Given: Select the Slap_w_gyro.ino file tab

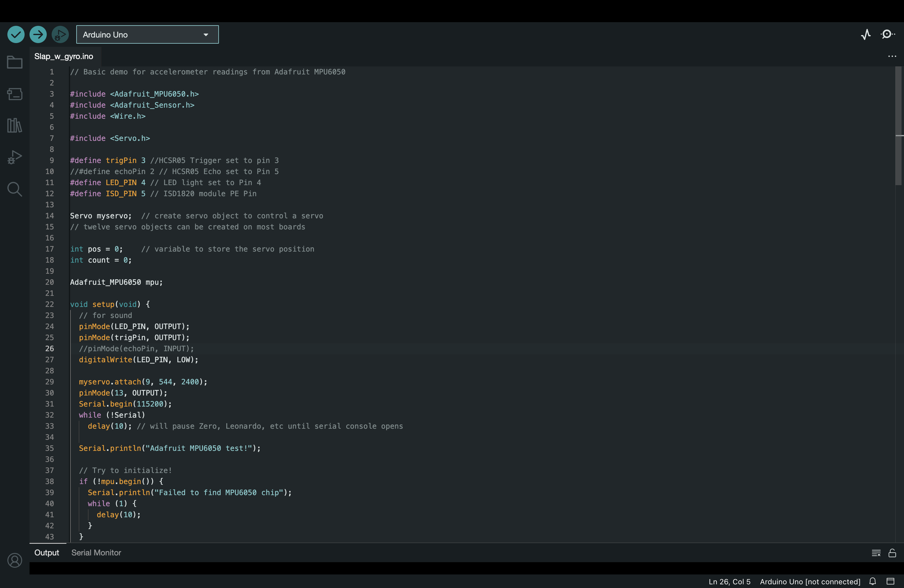Looking at the screenshot, I should pos(64,56).
